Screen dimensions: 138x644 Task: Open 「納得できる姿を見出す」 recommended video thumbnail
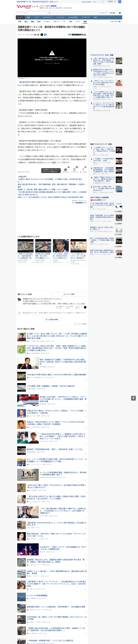26,246
